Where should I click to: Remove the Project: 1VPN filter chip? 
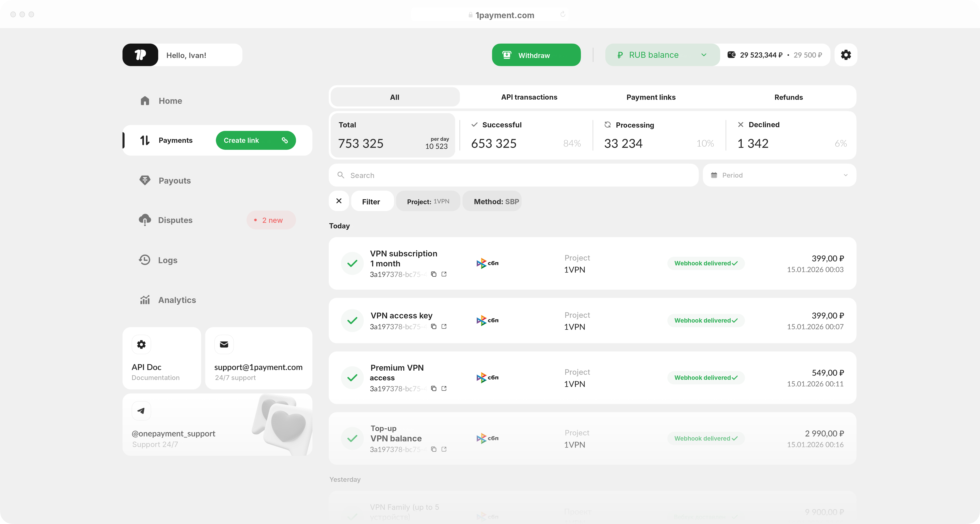(428, 201)
